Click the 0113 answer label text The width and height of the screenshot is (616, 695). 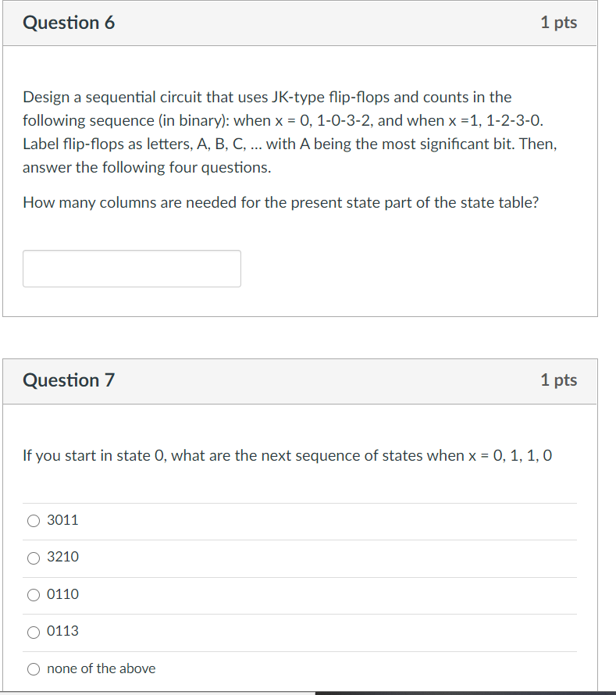pos(62,631)
